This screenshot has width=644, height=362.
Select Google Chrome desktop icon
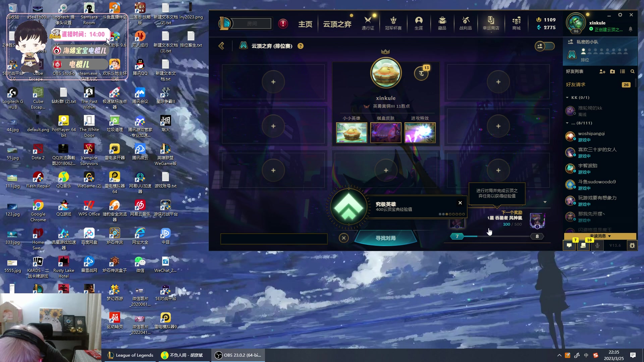pos(38,211)
